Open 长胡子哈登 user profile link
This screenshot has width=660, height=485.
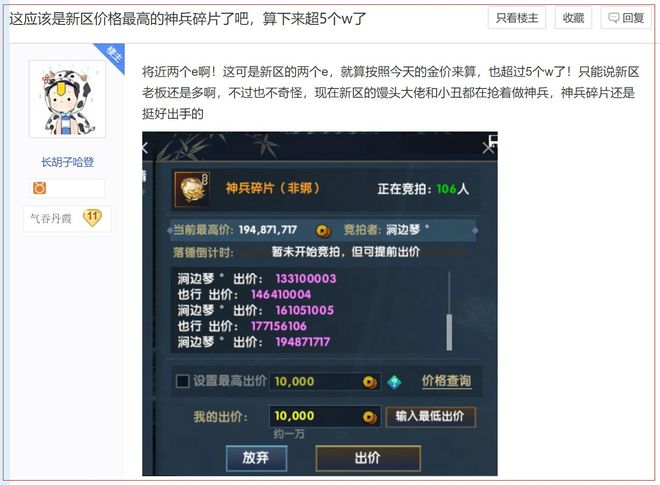coord(67,162)
